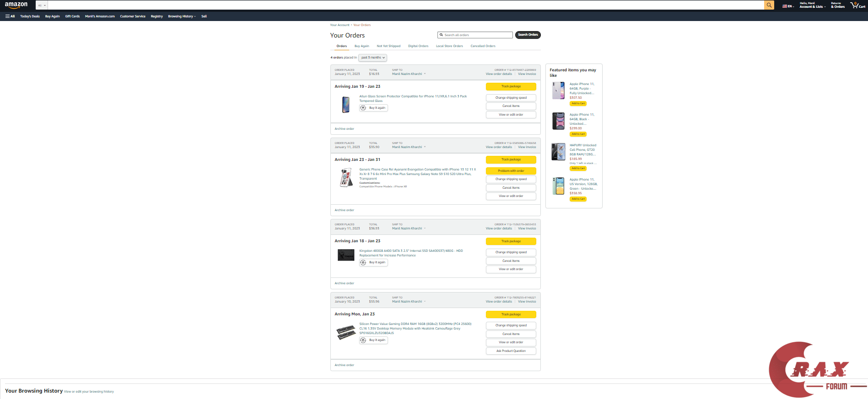Image resolution: width=868 pixels, height=399 pixels.
Task: Archive the Silicon Power RAM order
Action: click(x=344, y=365)
